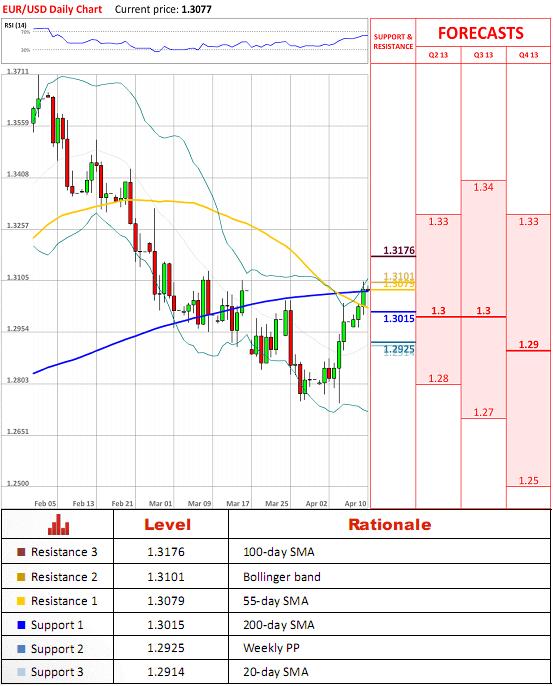This screenshot has height=686, width=553.
Task: Click the Support 3 light-blue color swatch
Action: pyautogui.click(x=21, y=672)
